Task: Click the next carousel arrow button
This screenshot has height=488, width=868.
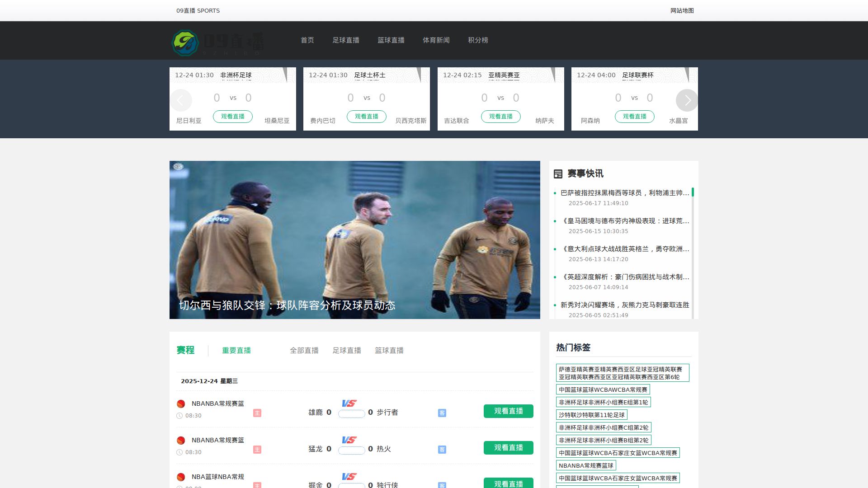Action: click(x=687, y=100)
